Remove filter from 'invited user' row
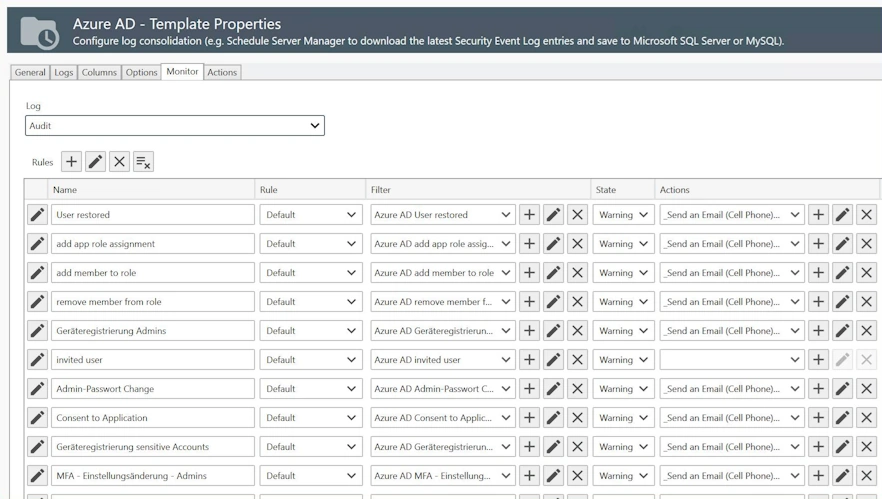The image size is (882, 499). pyautogui.click(x=577, y=359)
